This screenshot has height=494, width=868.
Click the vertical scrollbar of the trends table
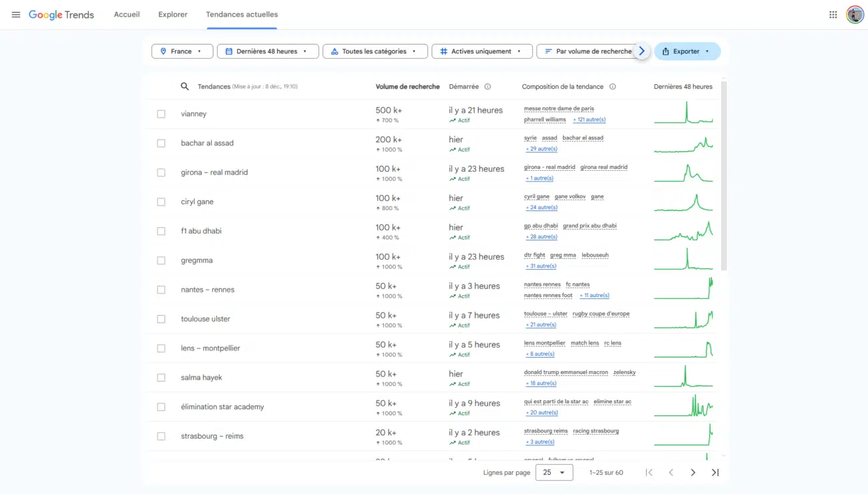(x=724, y=176)
